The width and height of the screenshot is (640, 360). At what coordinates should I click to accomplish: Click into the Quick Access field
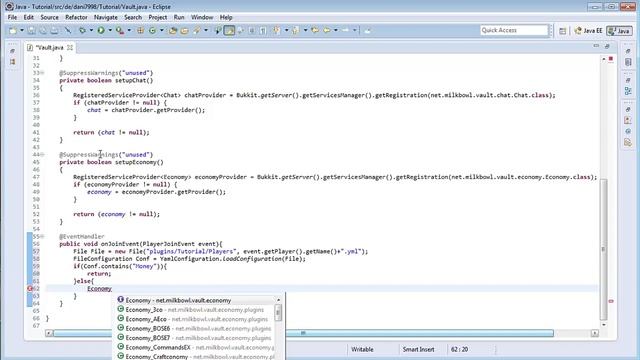[x=514, y=30]
